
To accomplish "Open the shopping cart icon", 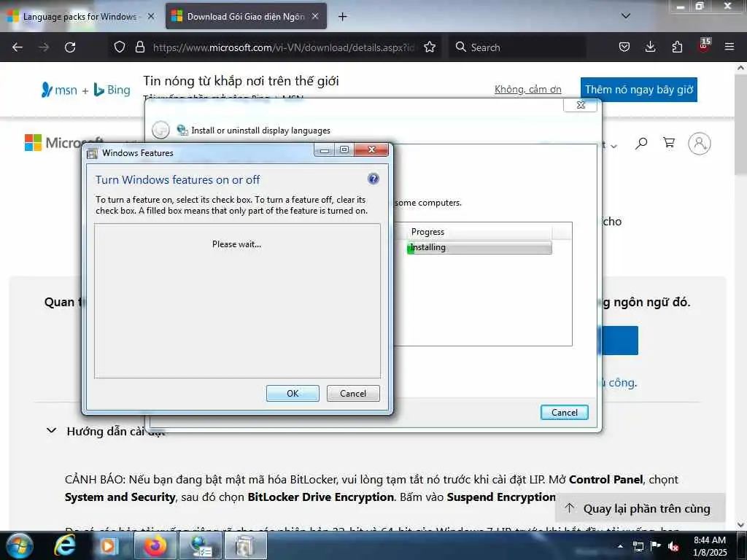I will click(x=669, y=143).
